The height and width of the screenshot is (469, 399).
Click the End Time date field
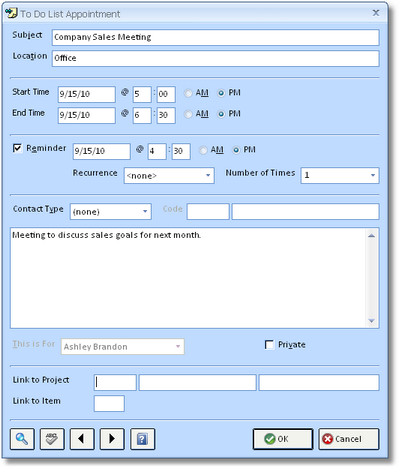tap(87, 115)
